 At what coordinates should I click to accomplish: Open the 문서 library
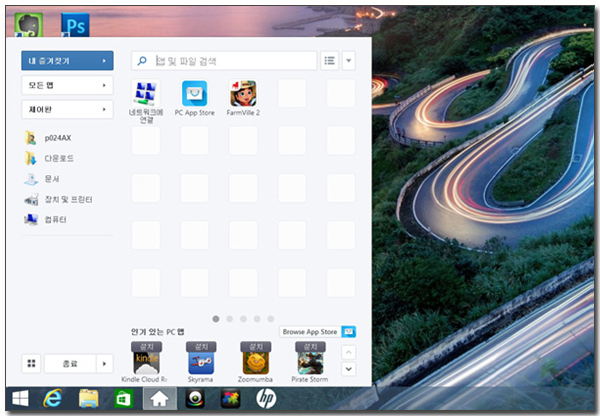point(42,179)
